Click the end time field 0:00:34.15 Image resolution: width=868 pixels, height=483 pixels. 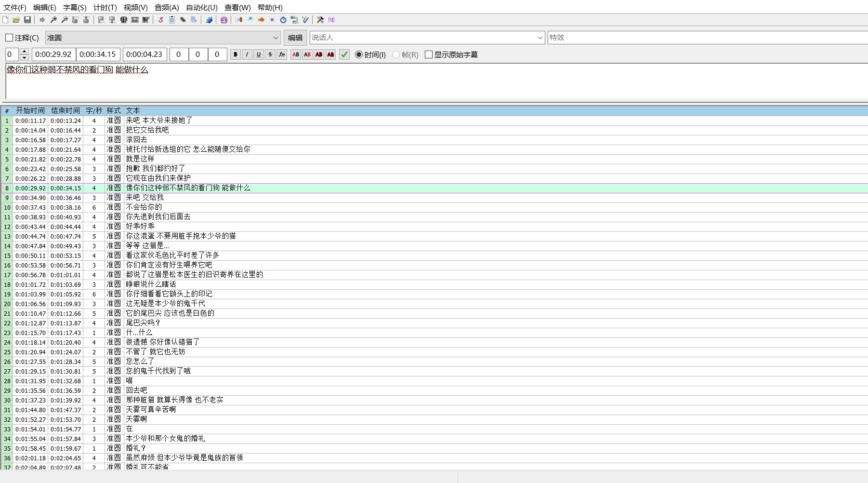tap(98, 54)
